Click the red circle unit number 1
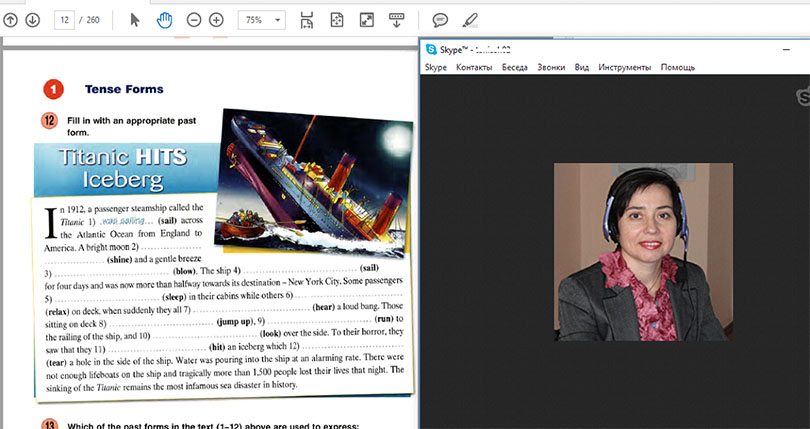This screenshot has width=810, height=429. click(54, 89)
